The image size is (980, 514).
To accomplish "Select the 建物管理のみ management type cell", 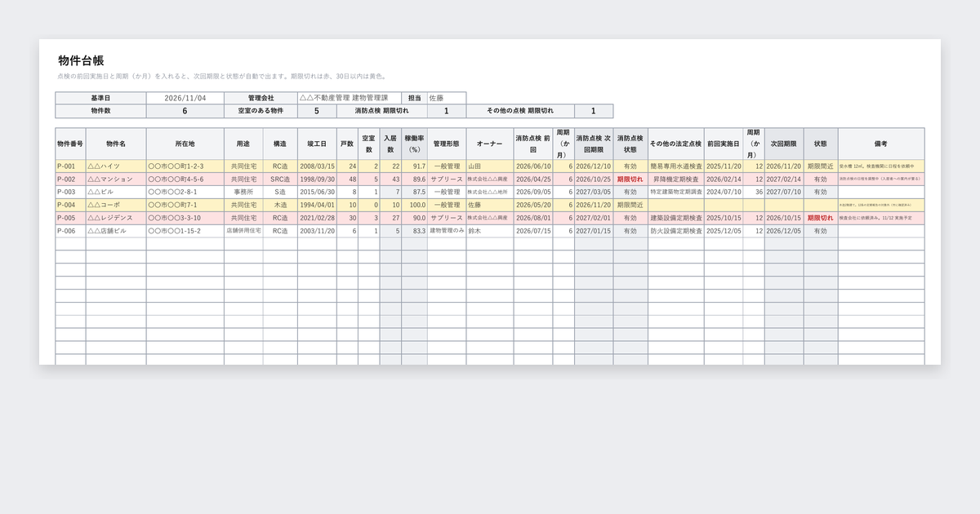I will tap(447, 231).
